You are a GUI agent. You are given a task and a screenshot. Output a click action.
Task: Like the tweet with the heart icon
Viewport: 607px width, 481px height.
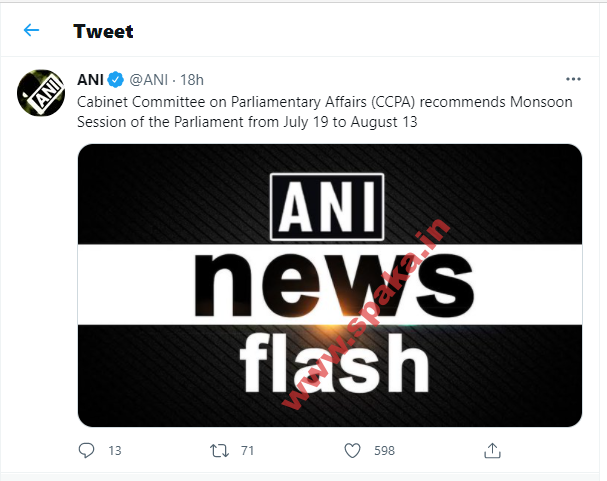[x=352, y=450]
